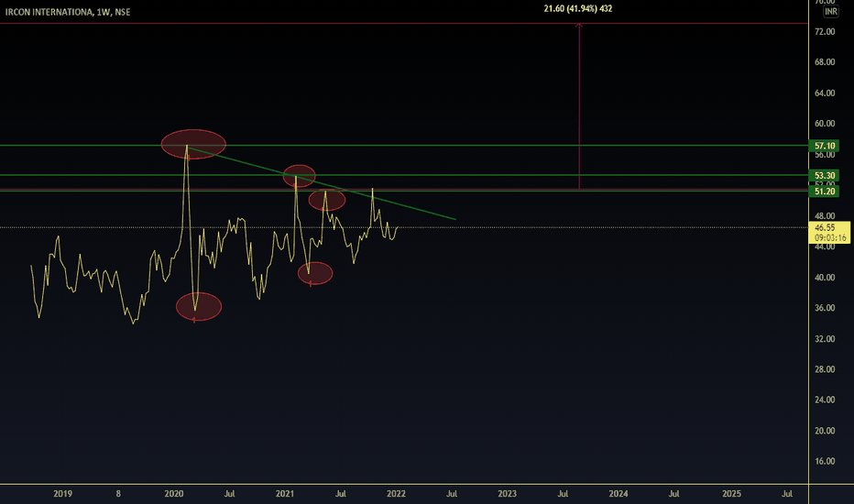Select the vertical red price-range measure arrow
This screenshot has height=504, width=854.
click(579, 106)
